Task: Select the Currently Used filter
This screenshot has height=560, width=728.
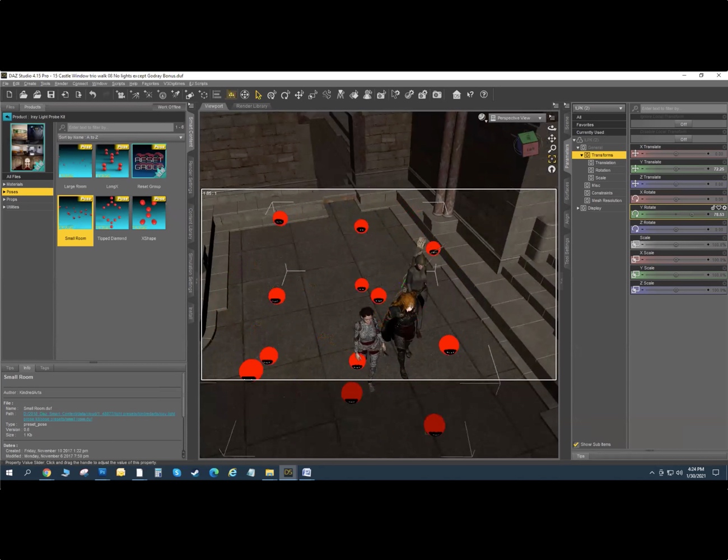Action: click(599, 133)
